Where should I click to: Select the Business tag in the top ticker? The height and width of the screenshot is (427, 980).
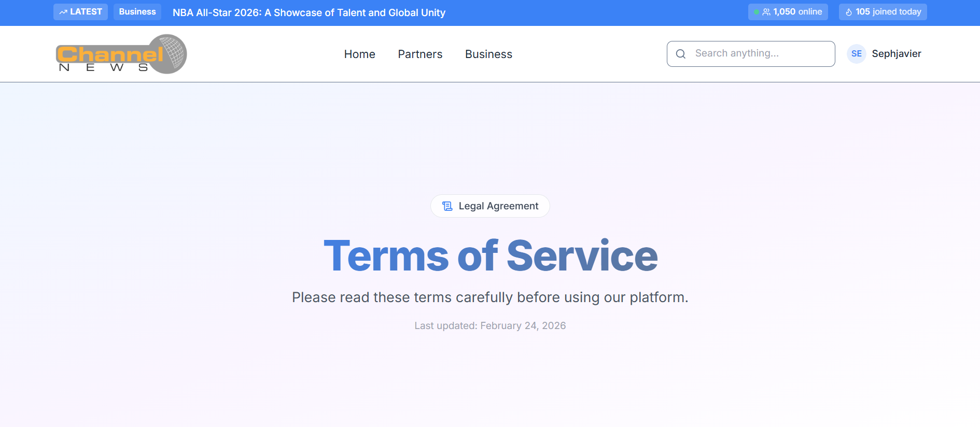tap(137, 12)
